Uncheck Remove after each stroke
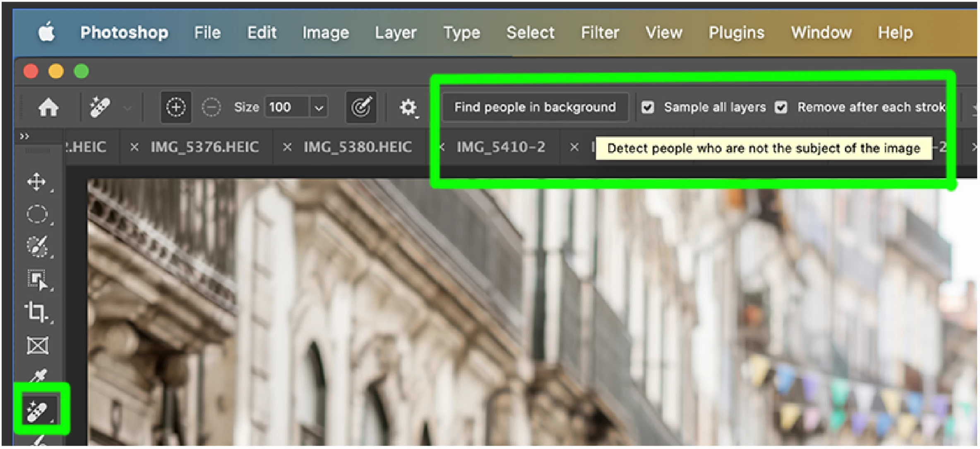Viewport: 980px width, 449px height. tap(781, 107)
